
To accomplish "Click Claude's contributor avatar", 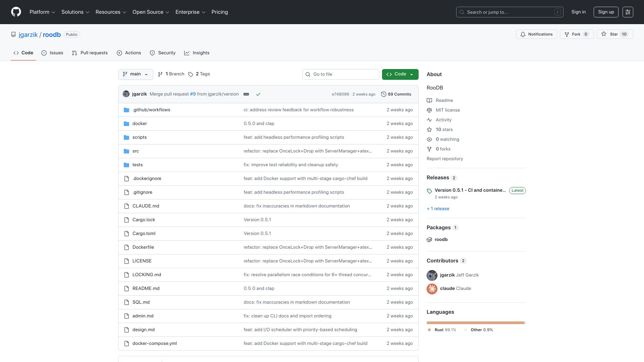I will pos(432,289).
